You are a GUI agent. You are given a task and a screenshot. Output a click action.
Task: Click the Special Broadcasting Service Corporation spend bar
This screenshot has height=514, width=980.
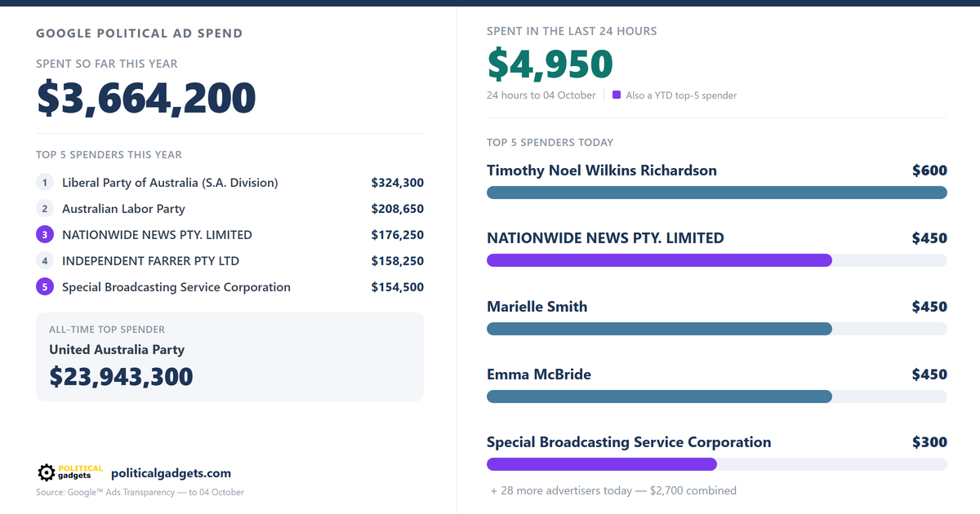tap(602, 464)
